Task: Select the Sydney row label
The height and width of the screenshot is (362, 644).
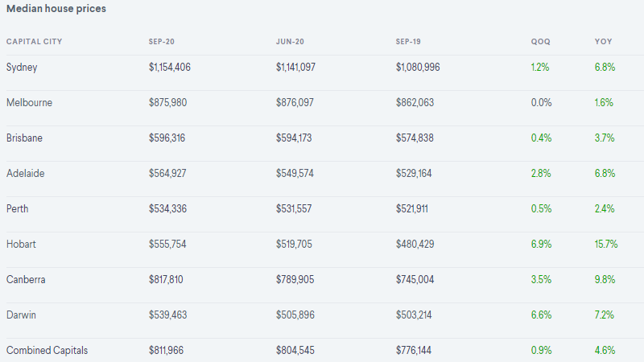Action: coord(22,68)
